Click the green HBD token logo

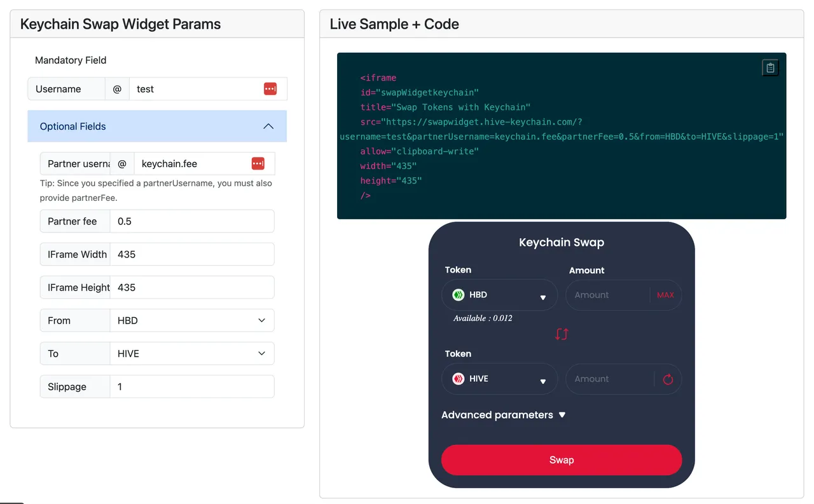pyautogui.click(x=458, y=295)
